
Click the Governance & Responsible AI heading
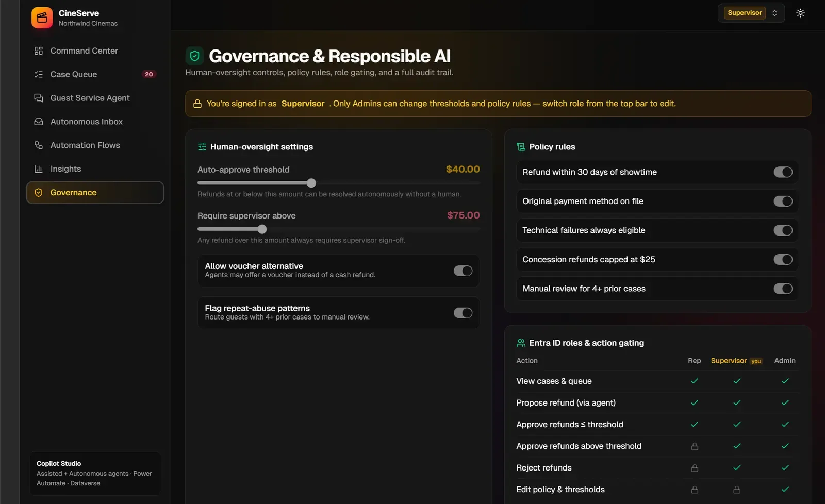(329, 56)
